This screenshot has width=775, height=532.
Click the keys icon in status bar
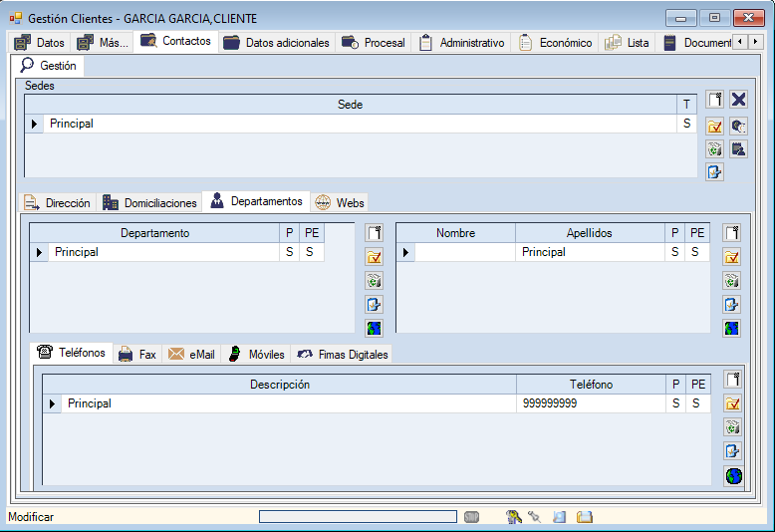click(514, 517)
